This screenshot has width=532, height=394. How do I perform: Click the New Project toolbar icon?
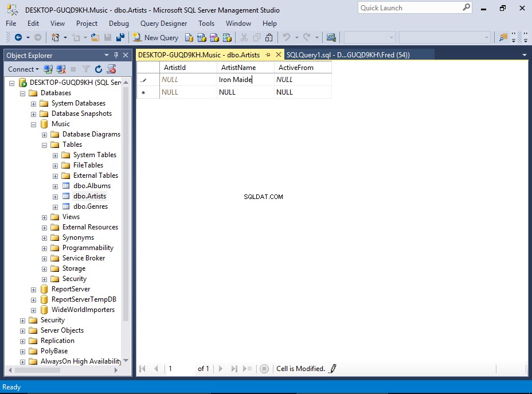[55, 37]
